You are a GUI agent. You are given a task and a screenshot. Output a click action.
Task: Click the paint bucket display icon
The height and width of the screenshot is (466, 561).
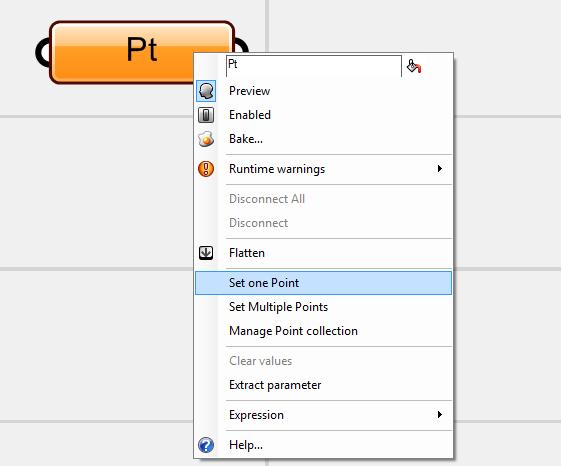point(414,66)
